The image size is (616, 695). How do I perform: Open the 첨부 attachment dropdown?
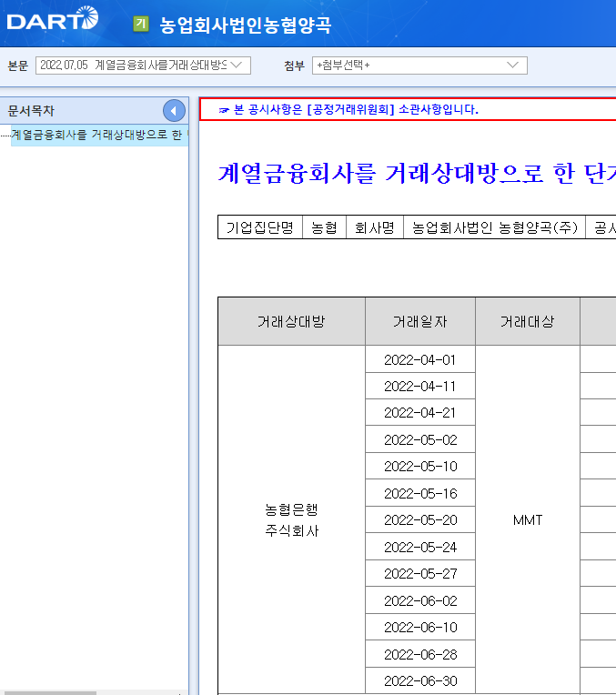pyautogui.click(x=419, y=65)
